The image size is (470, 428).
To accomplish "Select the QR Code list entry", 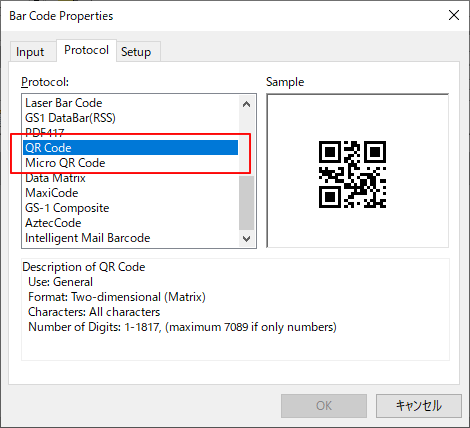I will coord(131,148).
